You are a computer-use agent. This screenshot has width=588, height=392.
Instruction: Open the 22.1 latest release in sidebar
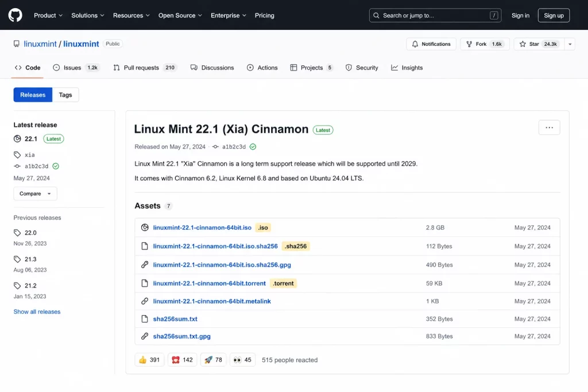[x=31, y=139]
